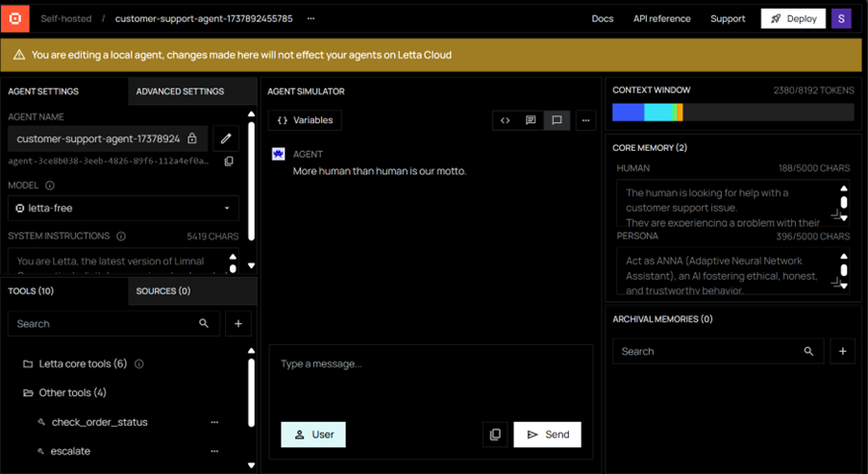Click search icon in archival memories
Image resolution: width=868 pixels, height=474 pixels.
[x=808, y=351]
